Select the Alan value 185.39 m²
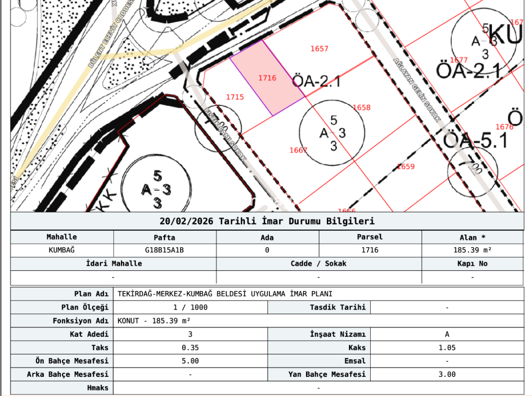 pos(472,250)
